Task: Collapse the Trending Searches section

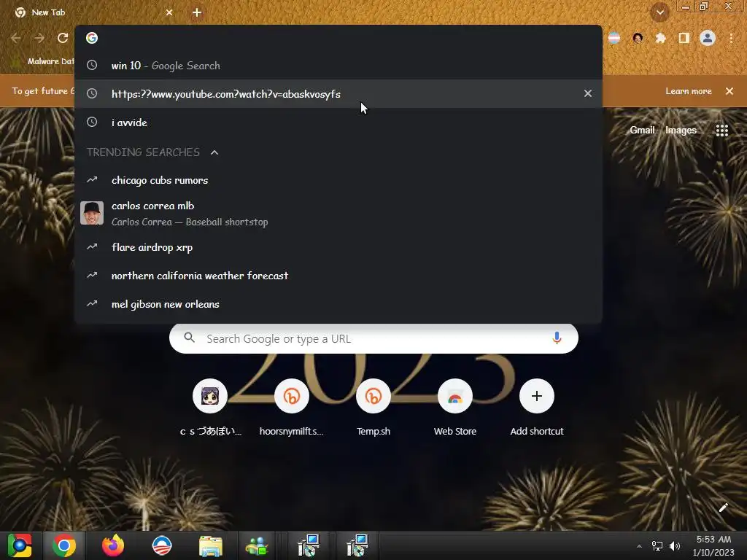Action: coord(214,152)
